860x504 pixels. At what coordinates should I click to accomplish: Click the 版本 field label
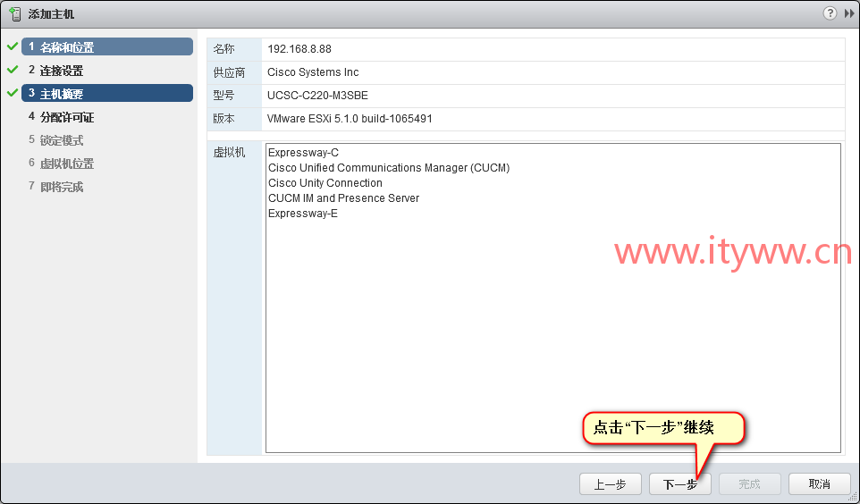click(223, 119)
